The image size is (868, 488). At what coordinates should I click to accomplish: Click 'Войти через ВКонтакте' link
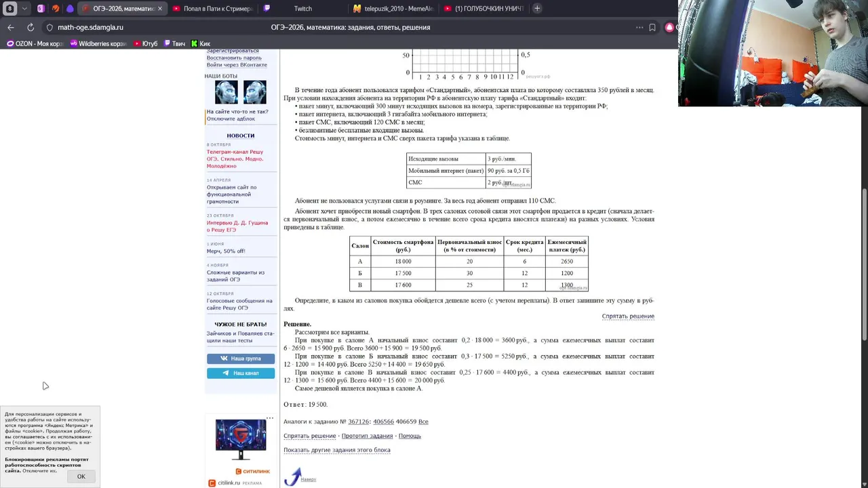(237, 65)
